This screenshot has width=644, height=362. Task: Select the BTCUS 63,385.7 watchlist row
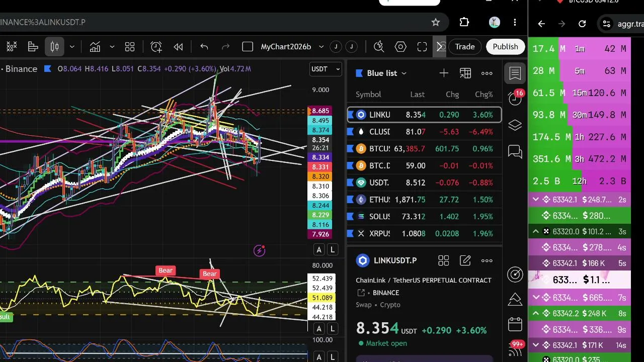click(425, 149)
